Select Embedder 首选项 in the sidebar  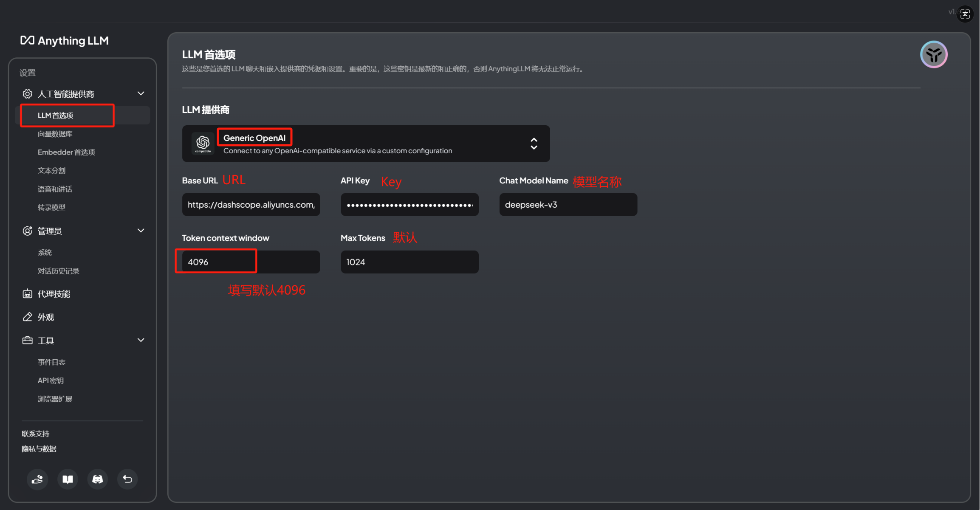66,152
